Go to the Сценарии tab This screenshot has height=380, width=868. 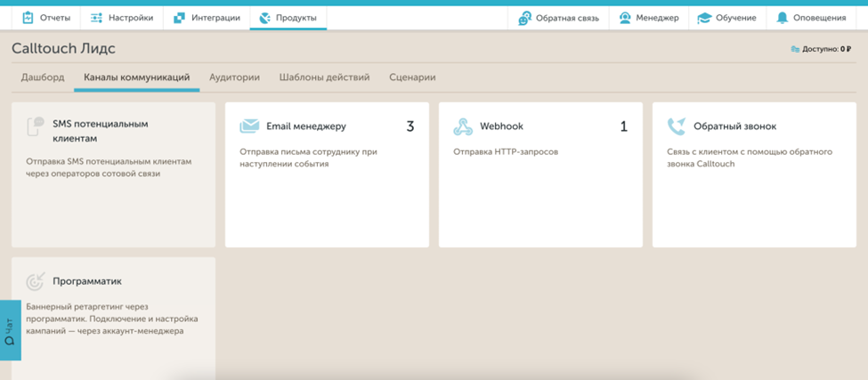coord(412,77)
